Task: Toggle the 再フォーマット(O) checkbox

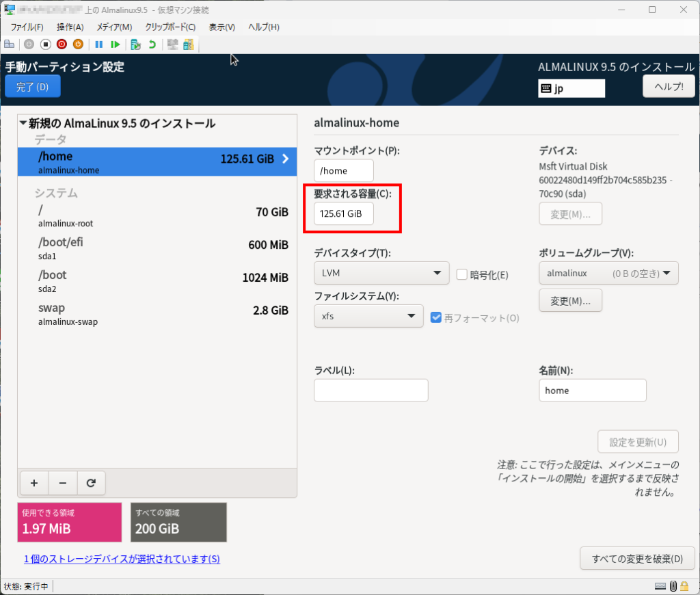Action: click(436, 317)
